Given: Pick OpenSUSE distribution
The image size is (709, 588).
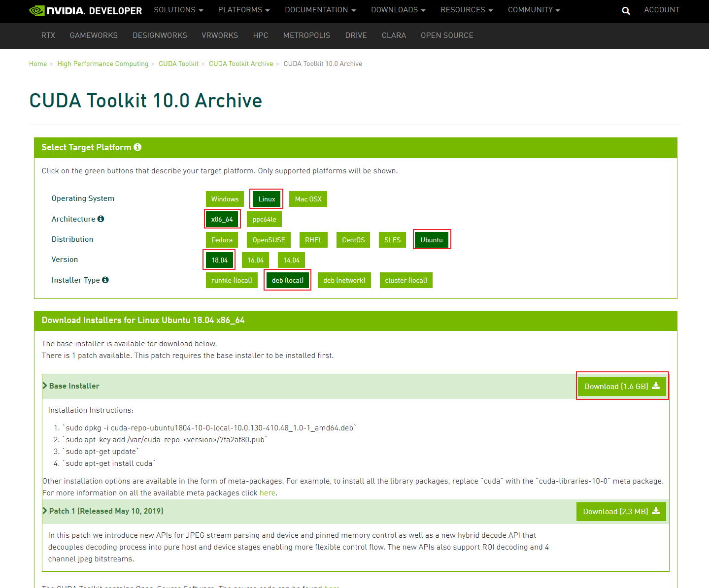Looking at the screenshot, I should pos(269,240).
